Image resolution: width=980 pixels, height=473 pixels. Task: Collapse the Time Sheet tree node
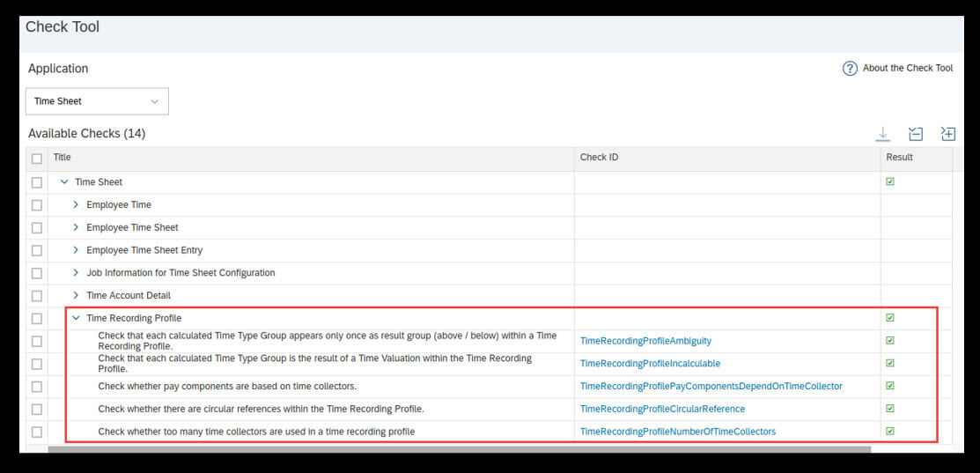point(64,181)
